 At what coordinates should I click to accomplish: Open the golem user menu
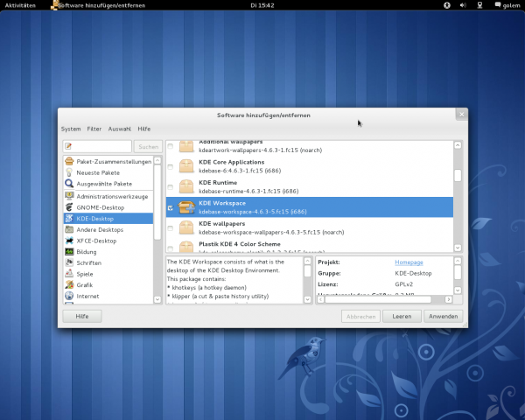(510, 5)
